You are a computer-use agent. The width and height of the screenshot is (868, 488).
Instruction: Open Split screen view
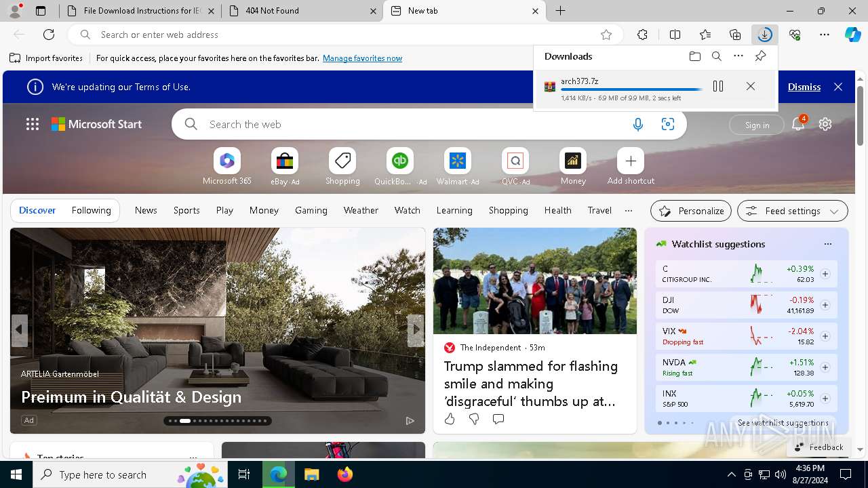tap(675, 35)
